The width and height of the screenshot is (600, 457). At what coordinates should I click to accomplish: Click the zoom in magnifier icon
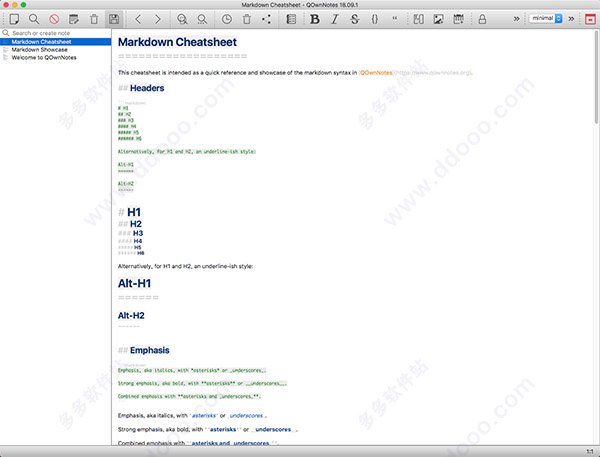(x=182, y=19)
